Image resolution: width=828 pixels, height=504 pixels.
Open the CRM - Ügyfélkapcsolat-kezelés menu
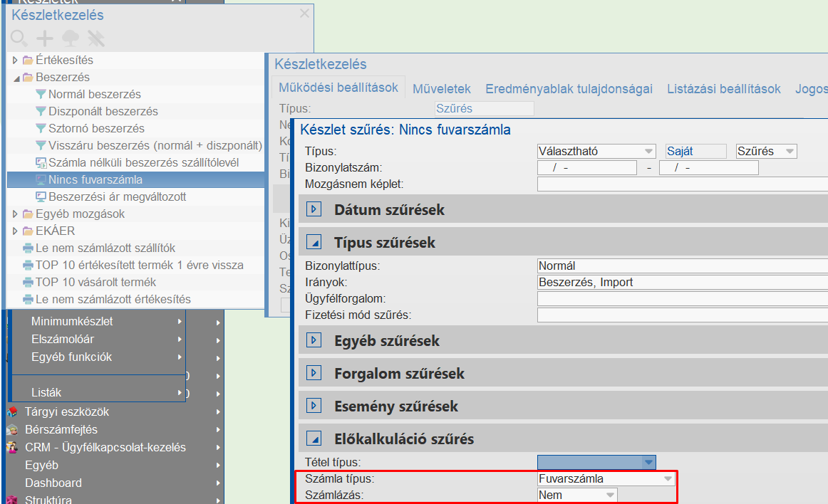point(114,447)
